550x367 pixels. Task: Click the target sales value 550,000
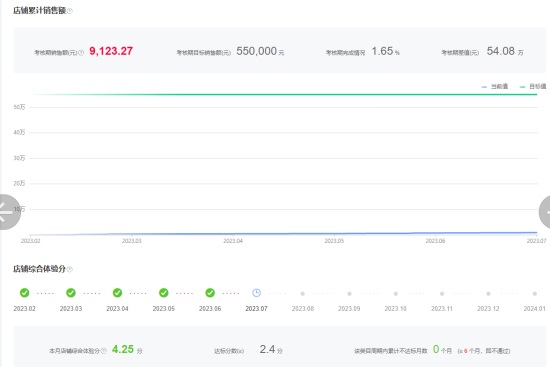click(256, 51)
